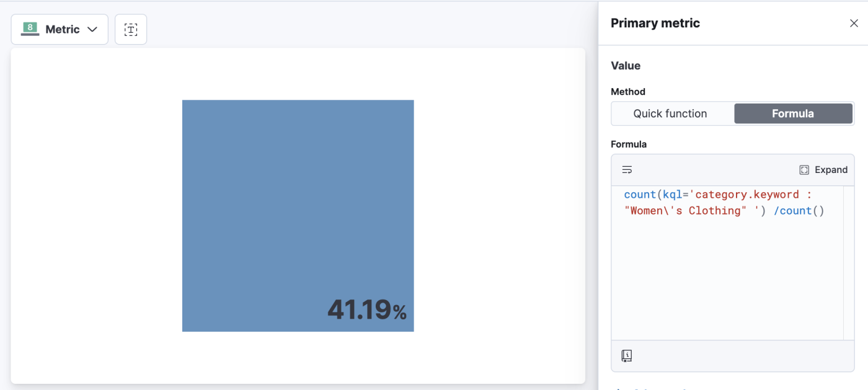Click the Metric chart type icon

(30, 29)
